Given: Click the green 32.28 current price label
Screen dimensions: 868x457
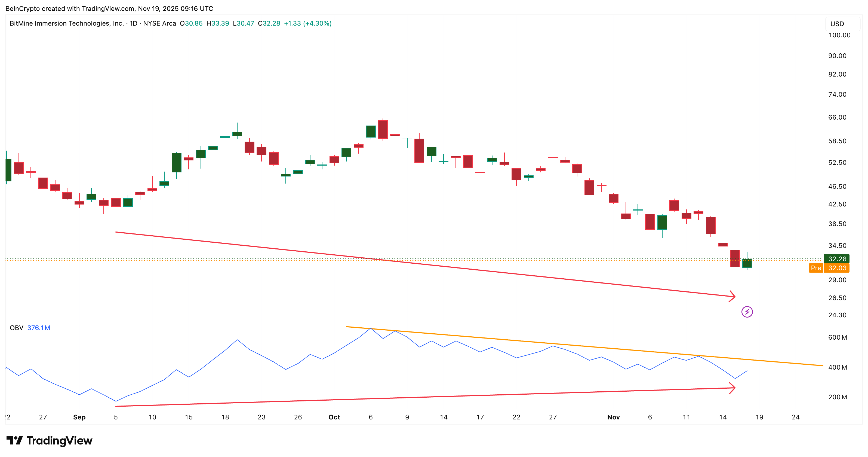Looking at the screenshot, I should click(837, 259).
